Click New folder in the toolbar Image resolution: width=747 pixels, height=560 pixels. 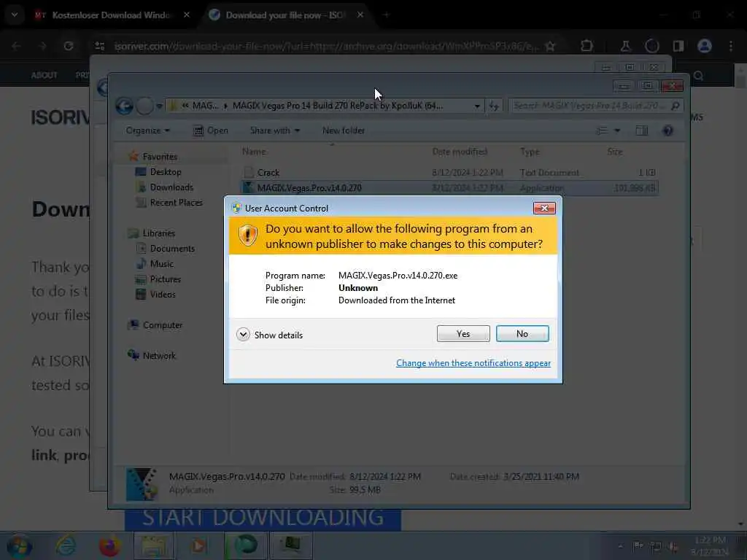pos(344,131)
